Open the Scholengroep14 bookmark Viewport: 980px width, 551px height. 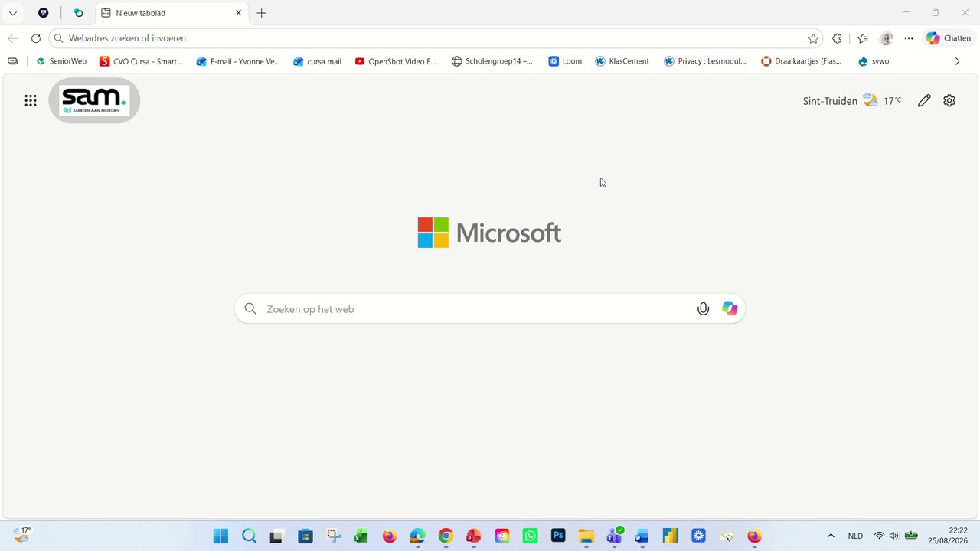click(492, 61)
